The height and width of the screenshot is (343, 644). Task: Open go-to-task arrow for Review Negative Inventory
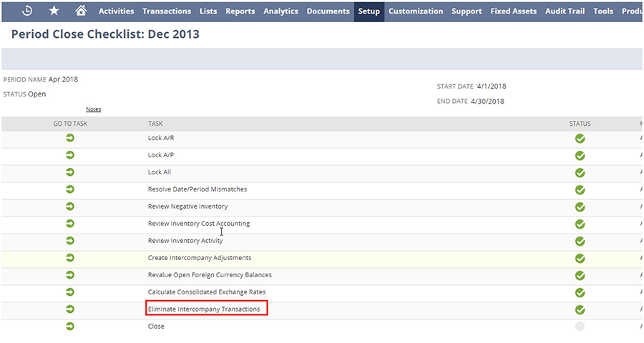70,207
